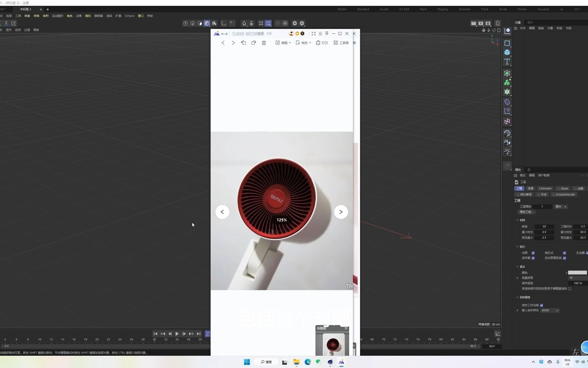Open the user avatar in the image viewer
The width and height of the screenshot is (588, 368).
point(291,33)
